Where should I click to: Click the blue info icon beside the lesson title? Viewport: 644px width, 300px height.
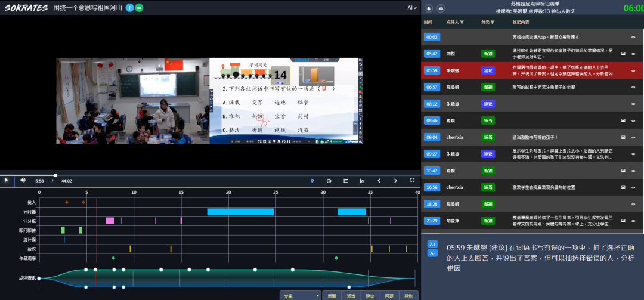click(x=129, y=8)
